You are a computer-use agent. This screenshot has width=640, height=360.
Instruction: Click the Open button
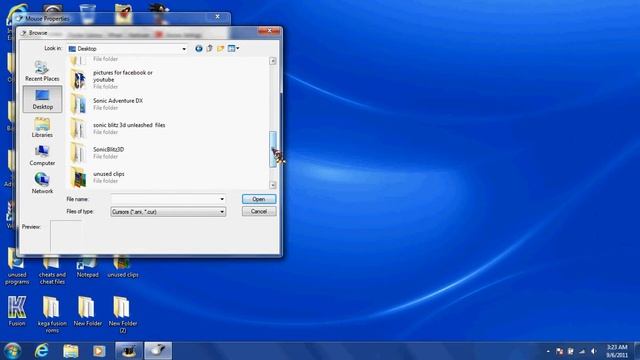(259, 199)
